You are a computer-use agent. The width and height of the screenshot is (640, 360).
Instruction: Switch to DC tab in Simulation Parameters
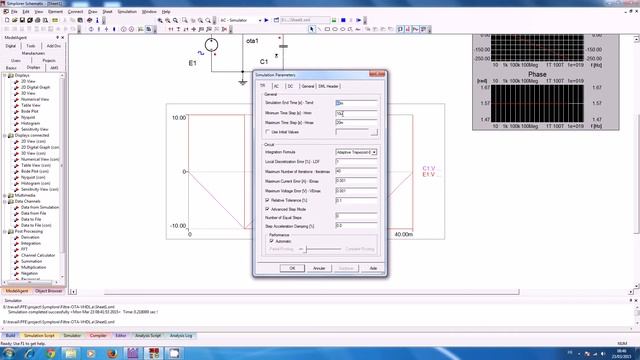pos(290,86)
